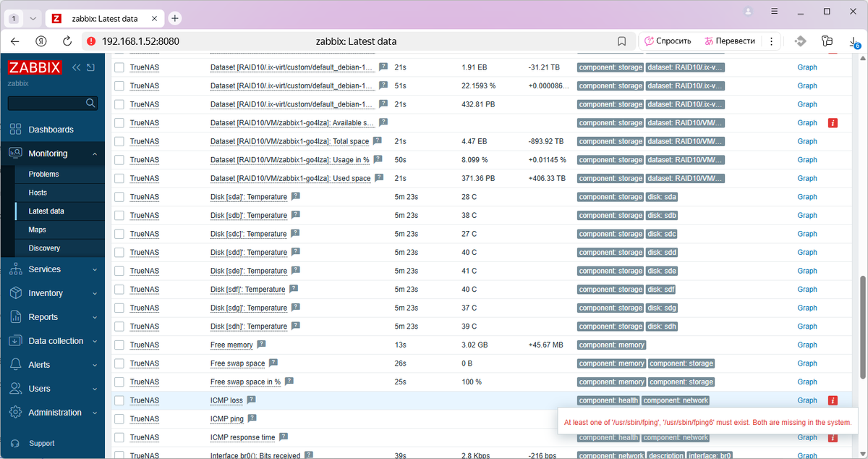This screenshot has height=459, width=868.
Task: Click the page vertical scrollbar thumb
Action: pyautogui.click(x=862, y=326)
